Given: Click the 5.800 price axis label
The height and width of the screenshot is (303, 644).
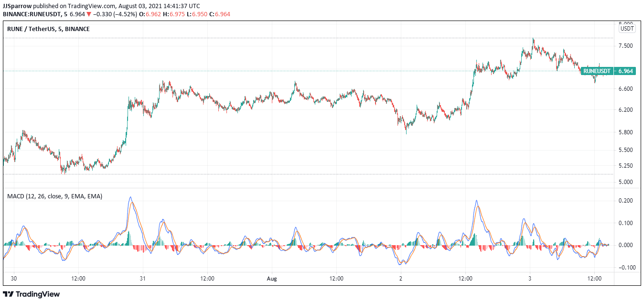Looking at the screenshot, I should point(626,132).
